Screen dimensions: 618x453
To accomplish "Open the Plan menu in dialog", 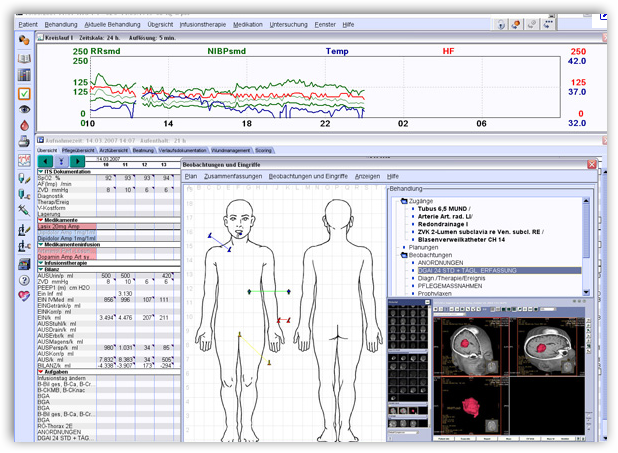I will click(x=191, y=176).
